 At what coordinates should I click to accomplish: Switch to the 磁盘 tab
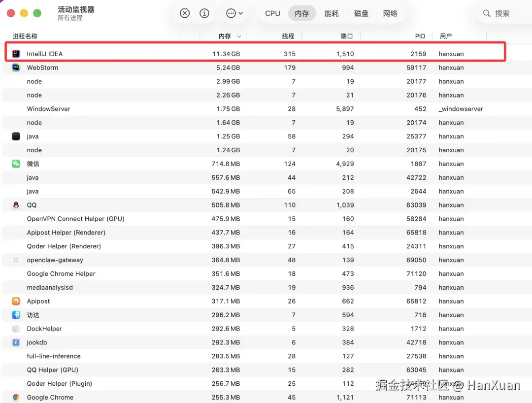coord(361,14)
